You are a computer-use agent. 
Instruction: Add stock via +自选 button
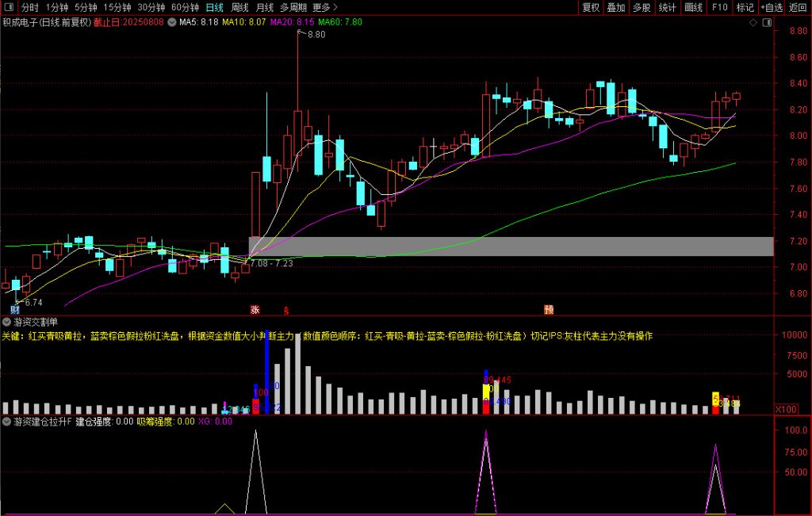[x=772, y=7]
